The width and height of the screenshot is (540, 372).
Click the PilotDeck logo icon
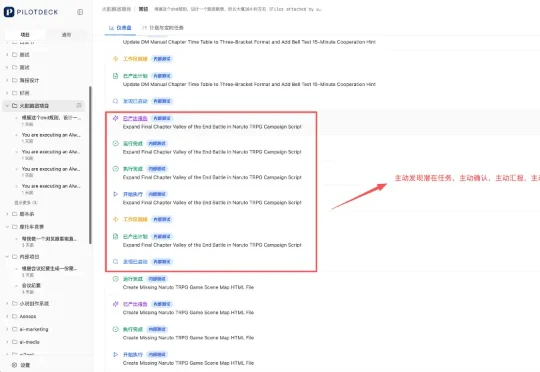point(9,12)
